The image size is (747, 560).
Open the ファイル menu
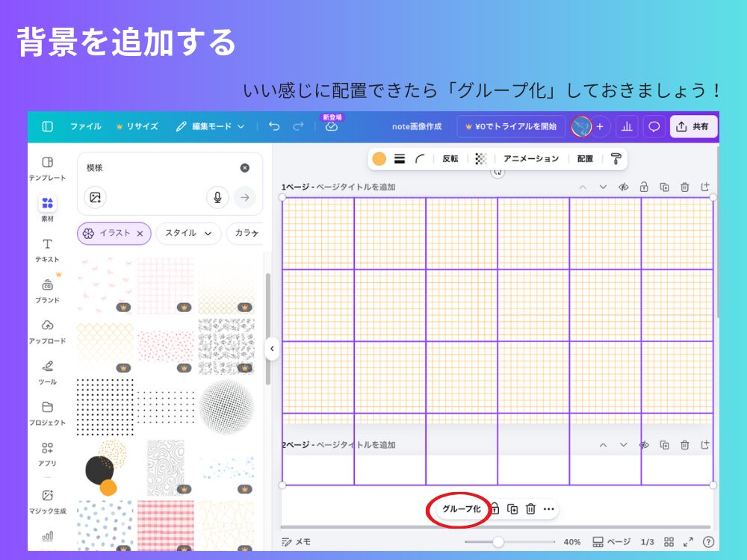[86, 126]
